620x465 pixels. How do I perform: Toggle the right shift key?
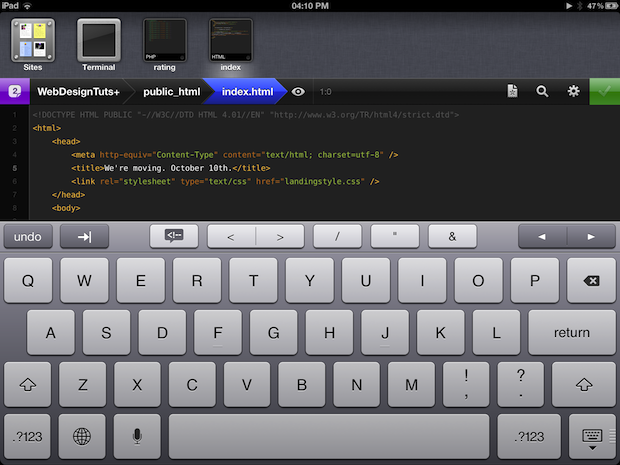pos(584,384)
